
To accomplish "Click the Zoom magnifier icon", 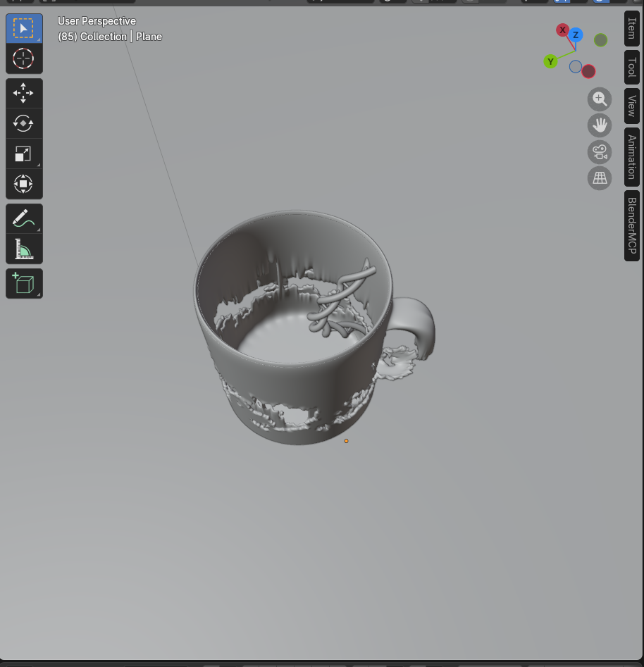I will click(x=600, y=99).
